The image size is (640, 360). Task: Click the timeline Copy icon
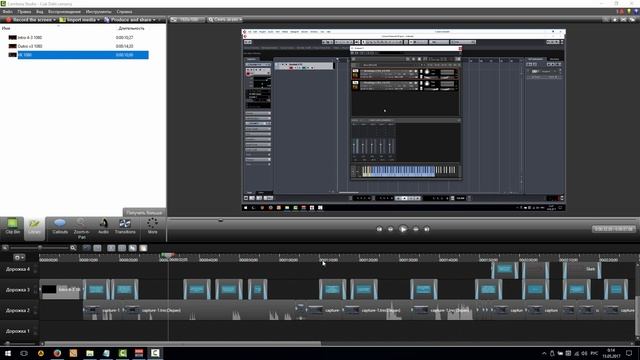133,248
